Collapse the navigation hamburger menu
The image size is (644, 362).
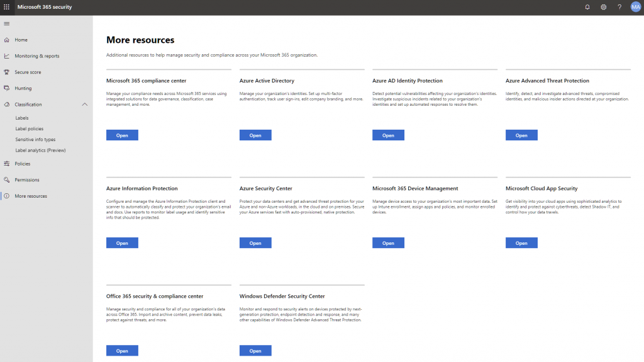(6, 24)
